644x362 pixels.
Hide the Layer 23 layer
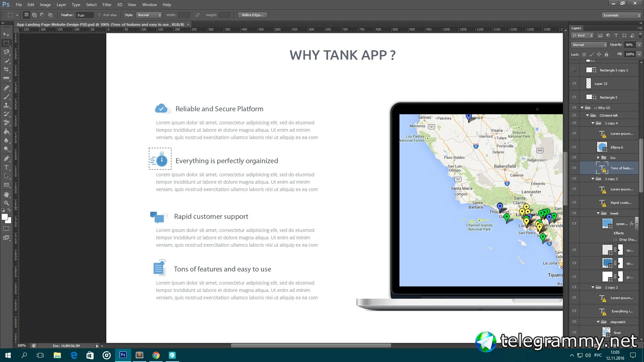click(574, 83)
